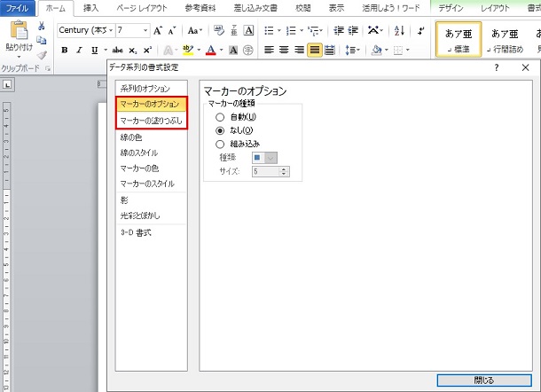
Task: Click the character shading icon
Action: [233, 51]
